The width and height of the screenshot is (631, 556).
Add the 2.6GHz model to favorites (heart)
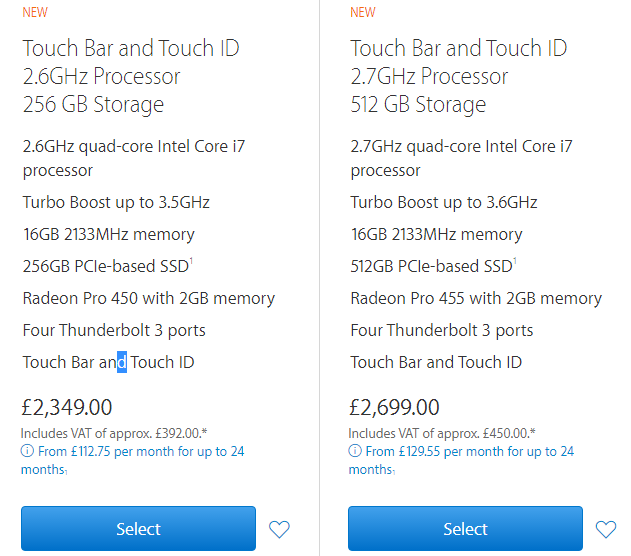pos(279,529)
